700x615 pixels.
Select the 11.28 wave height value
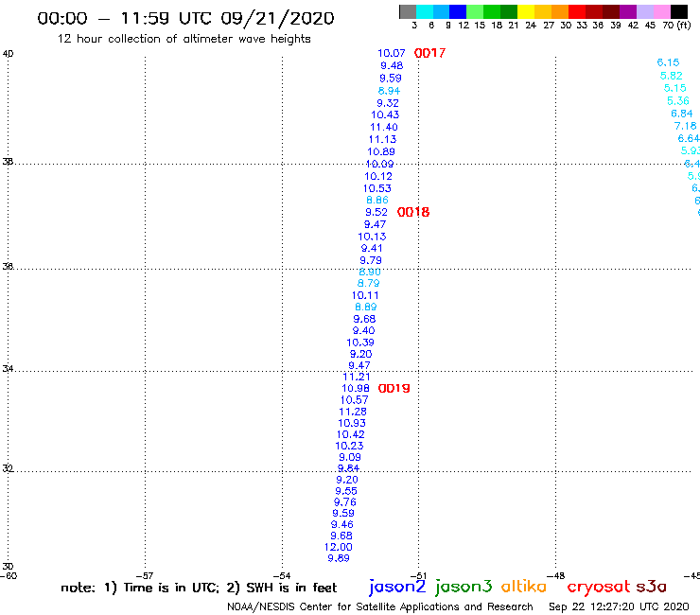coord(353,412)
